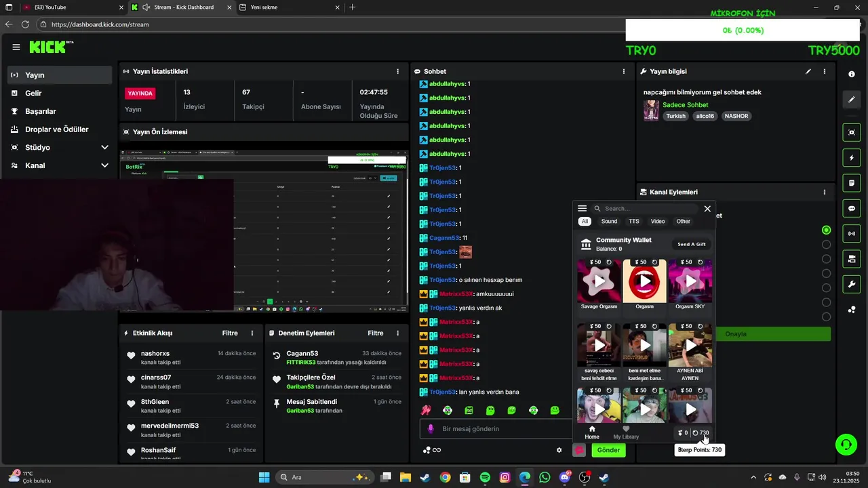The width and height of the screenshot is (868, 488).
Task: Select the last radio option in Kanal Eylemleri
Action: (826, 317)
